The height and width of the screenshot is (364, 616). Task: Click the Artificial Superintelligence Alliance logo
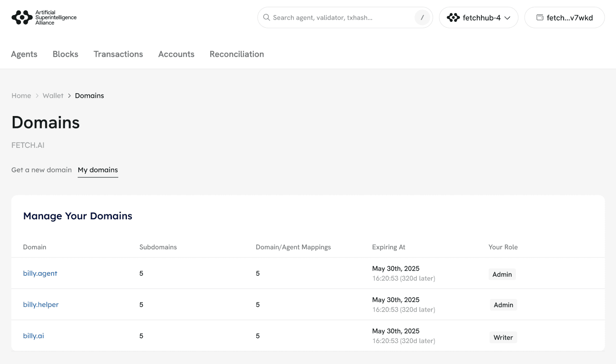click(44, 18)
